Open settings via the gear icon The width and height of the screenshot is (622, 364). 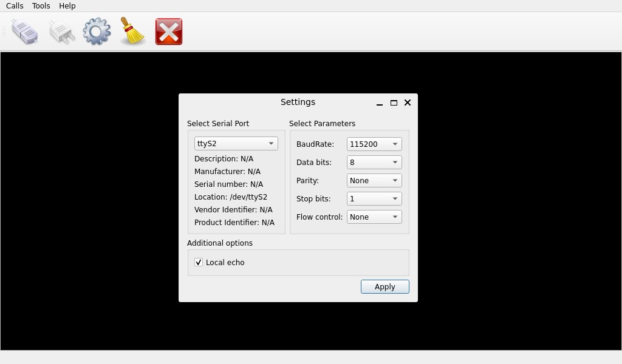97,32
